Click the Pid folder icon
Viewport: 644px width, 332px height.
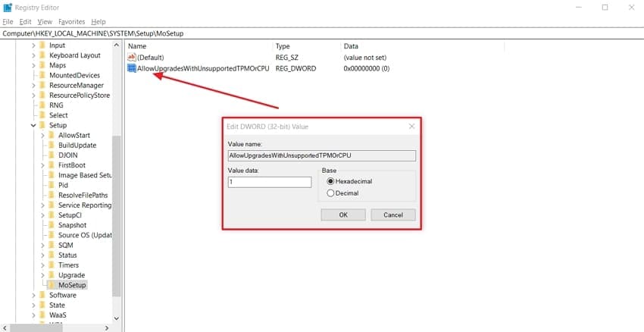click(x=51, y=185)
